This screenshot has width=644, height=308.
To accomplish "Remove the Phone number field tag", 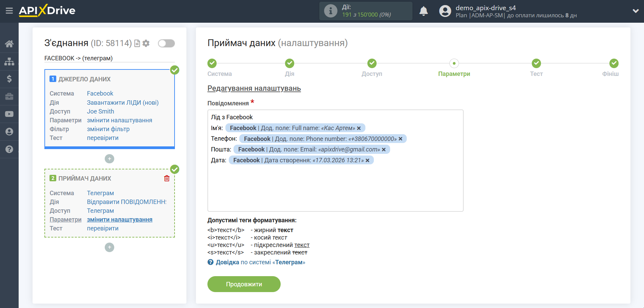I will tap(400, 139).
